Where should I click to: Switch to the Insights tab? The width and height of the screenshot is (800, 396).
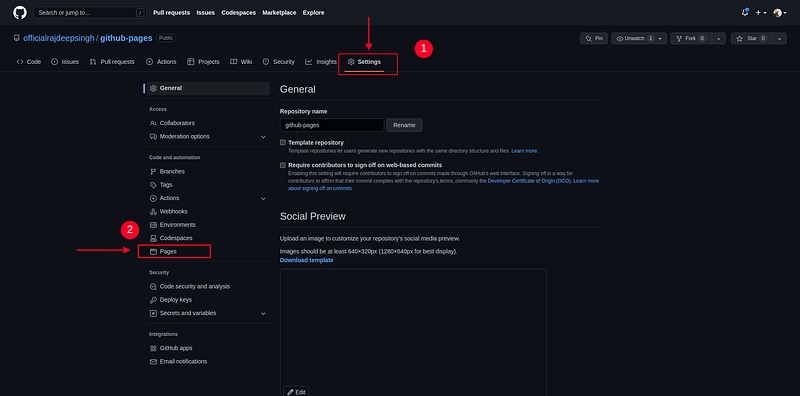click(x=321, y=62)
